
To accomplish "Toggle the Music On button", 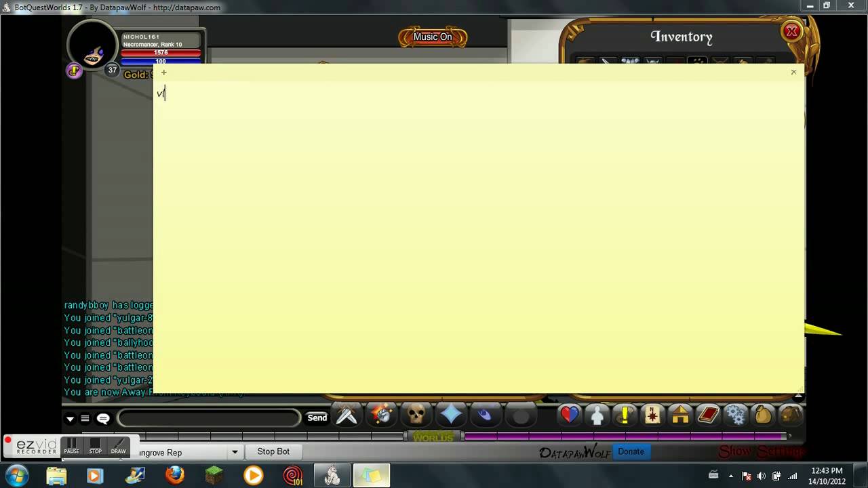I will [433, 37].
